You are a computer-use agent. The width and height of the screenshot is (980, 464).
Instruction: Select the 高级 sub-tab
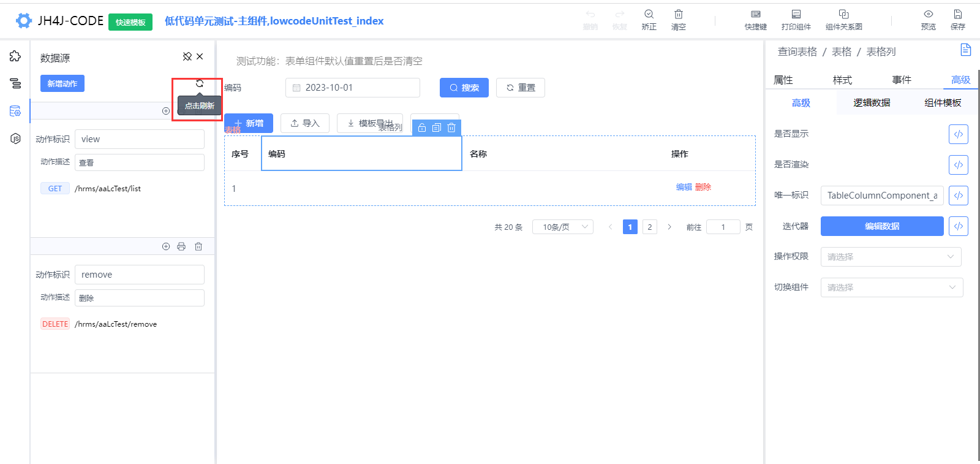(801, 103)
